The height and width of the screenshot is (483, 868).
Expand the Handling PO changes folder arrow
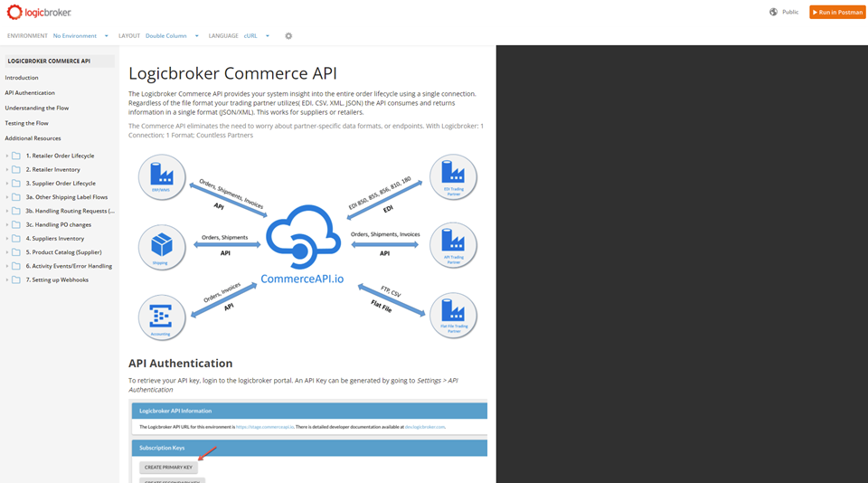tap(7, 225)
